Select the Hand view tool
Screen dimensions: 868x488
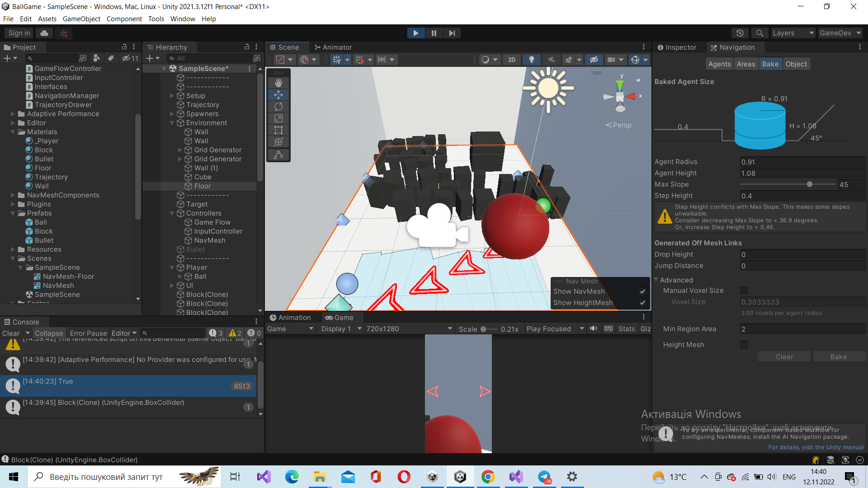click(x=278, y=83)
